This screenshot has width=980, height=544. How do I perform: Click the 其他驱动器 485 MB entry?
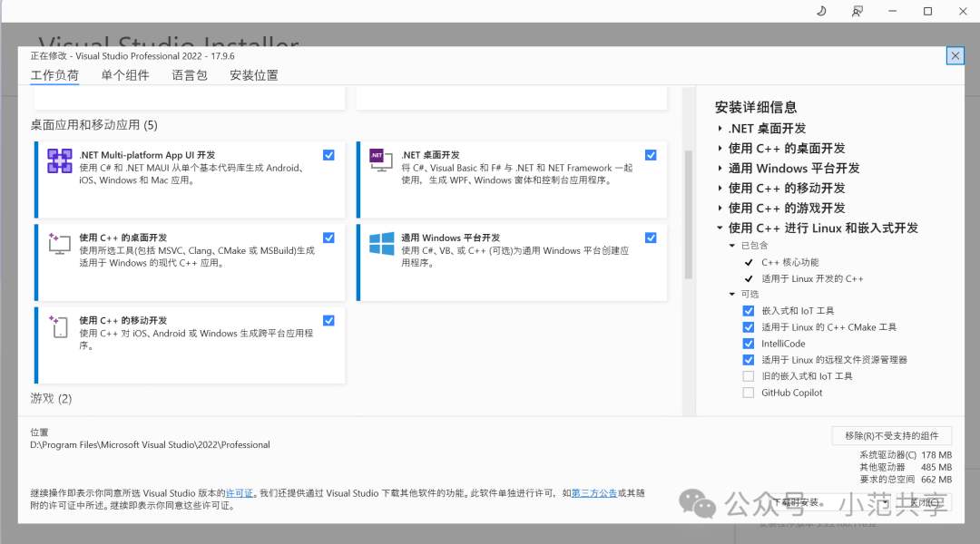click(x=906, y=467)
